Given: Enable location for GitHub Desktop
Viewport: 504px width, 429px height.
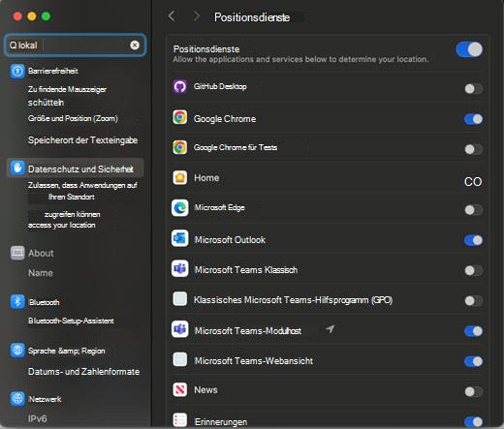Looking at the screenshot, I should pyautogui.click(x=474, y=89).
